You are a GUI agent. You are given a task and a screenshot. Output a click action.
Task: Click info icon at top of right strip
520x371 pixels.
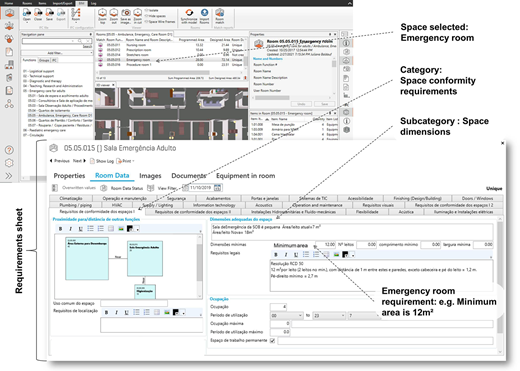click(x=346, y=43)
